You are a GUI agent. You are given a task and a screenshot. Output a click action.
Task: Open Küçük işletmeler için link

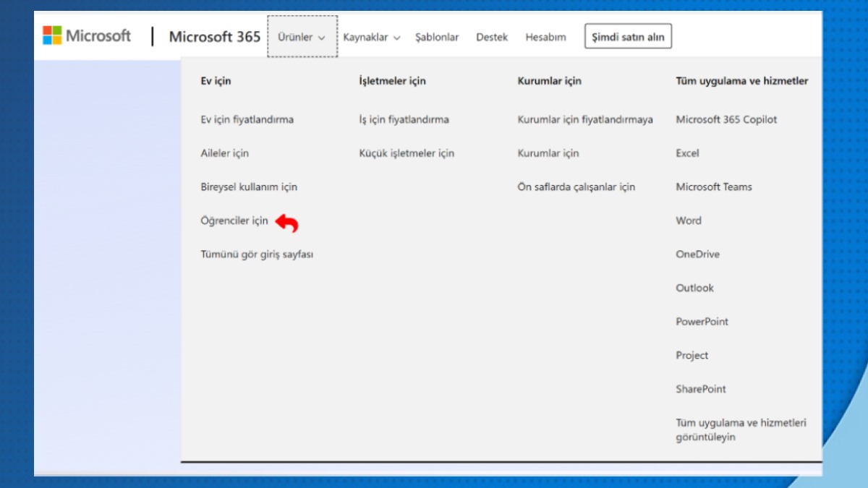click(407, 153)
